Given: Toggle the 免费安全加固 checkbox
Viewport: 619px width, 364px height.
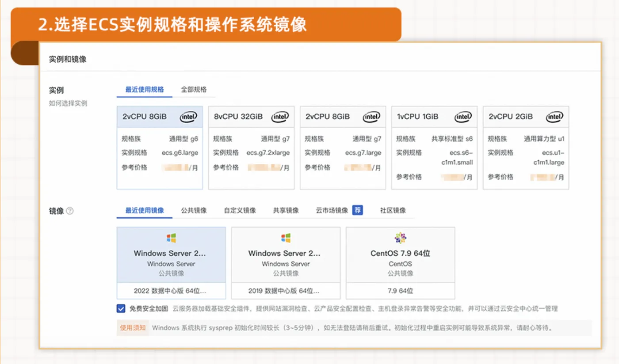Looking at the screenshot, I should [x=121, y=308].
